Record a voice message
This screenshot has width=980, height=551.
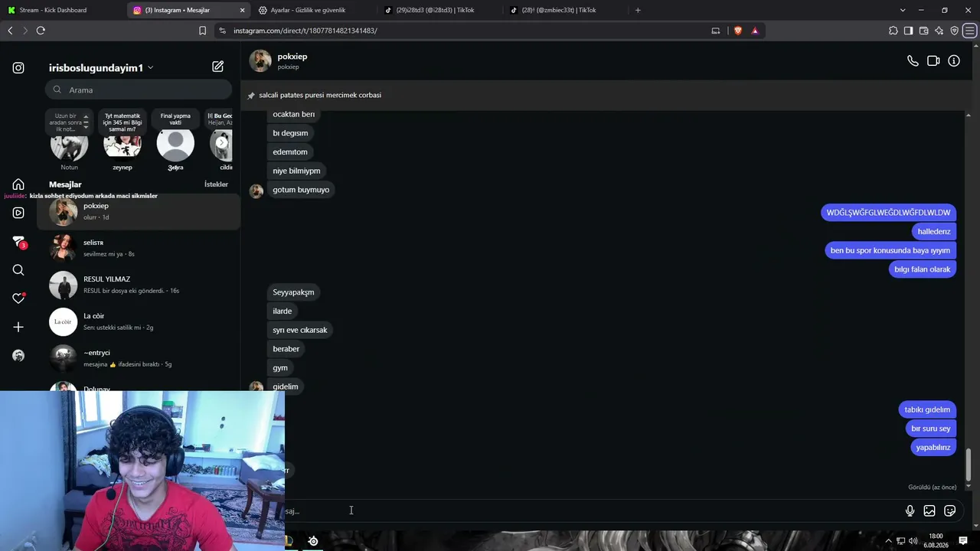coord(910,510)
